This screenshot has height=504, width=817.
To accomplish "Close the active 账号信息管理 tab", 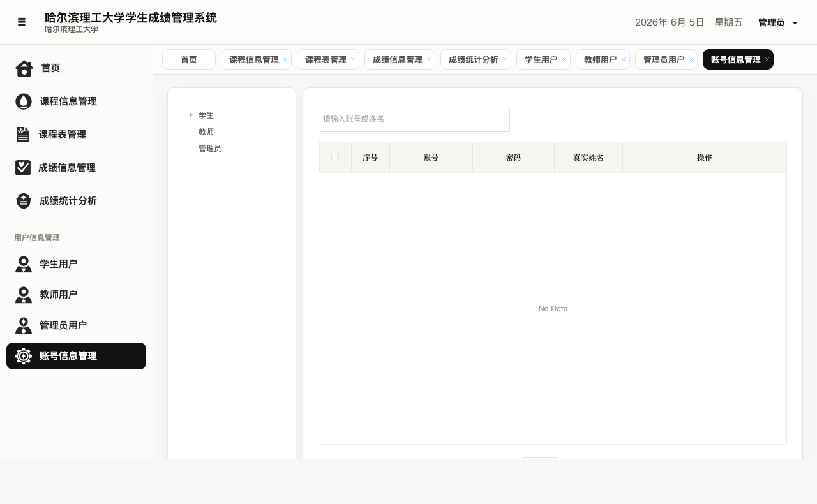I will (767, 59).
